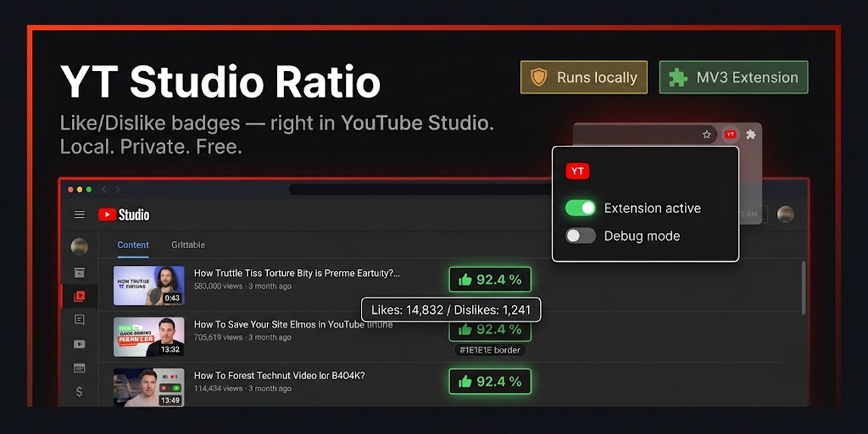
Task: Open the title How To Forest Technut Video
Action: [x=279, y=376]
